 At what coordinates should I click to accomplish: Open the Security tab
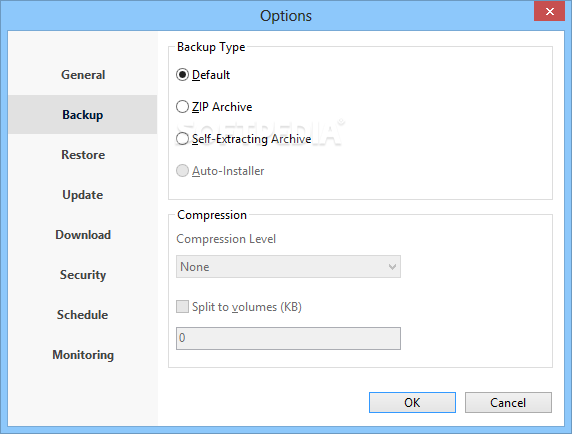click(83, 275)
